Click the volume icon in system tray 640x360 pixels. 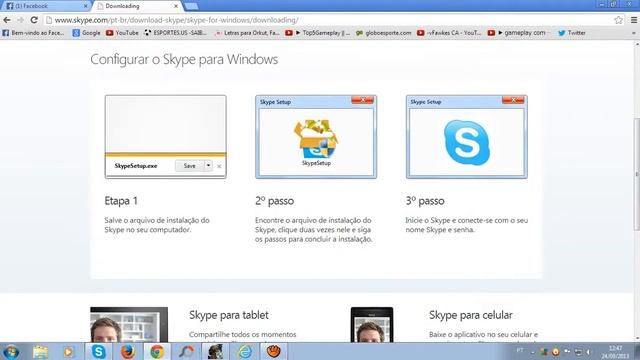click(x=589, y=352)
